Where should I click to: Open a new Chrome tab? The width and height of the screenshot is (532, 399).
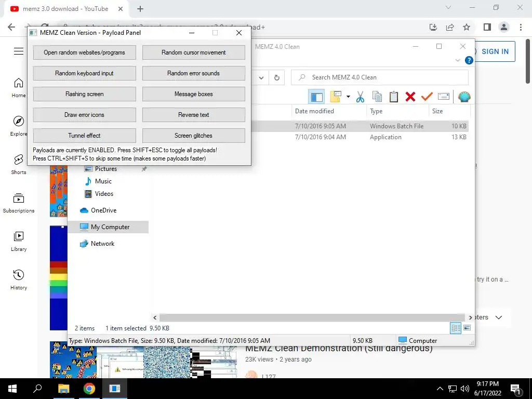(140, 9)
